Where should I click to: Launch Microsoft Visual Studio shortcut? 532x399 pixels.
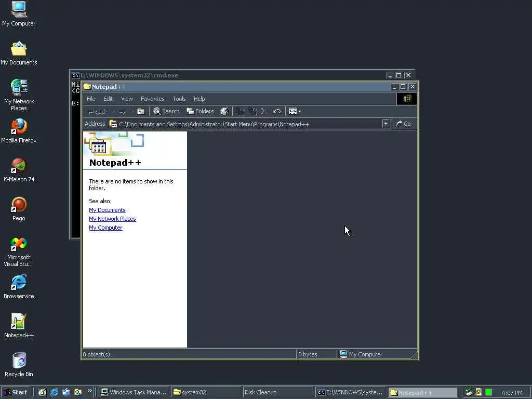point(19,251)
